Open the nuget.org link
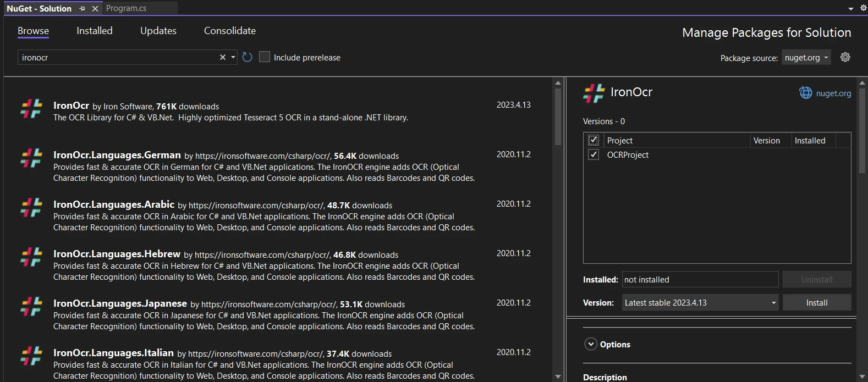Viewport: 868px width, 382px height. (x=833, y=93)
